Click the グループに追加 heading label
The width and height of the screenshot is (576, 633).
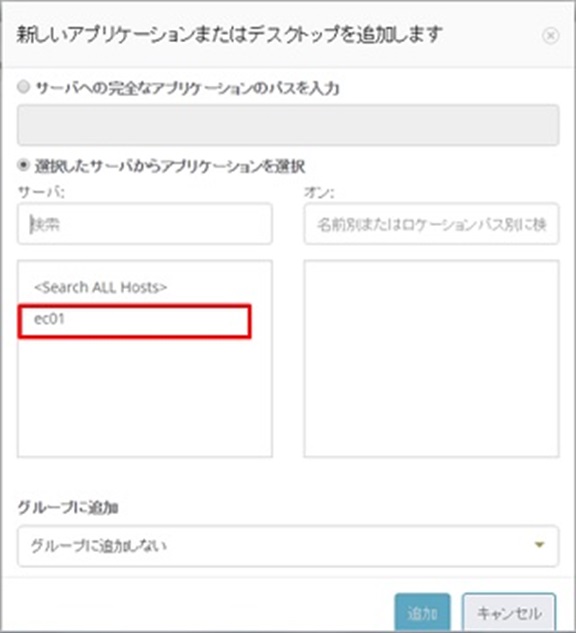point(68,508)
